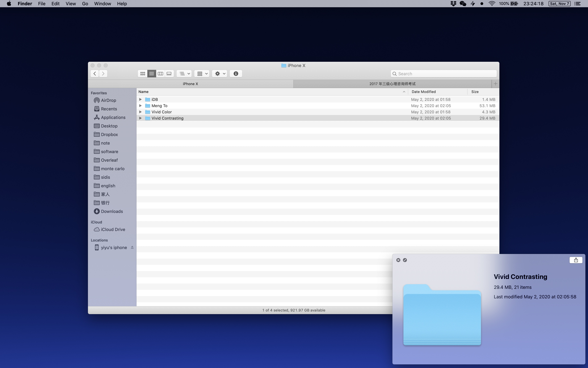This screenshot has height=368, width=588.
Task: Click the WeChat menu bar icon
Action: point(463,4)
